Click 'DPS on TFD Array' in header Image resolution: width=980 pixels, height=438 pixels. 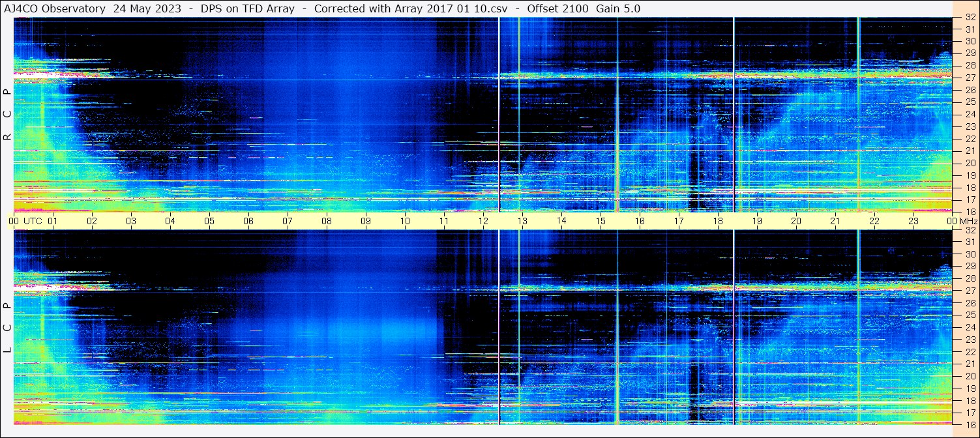point(248,8)
